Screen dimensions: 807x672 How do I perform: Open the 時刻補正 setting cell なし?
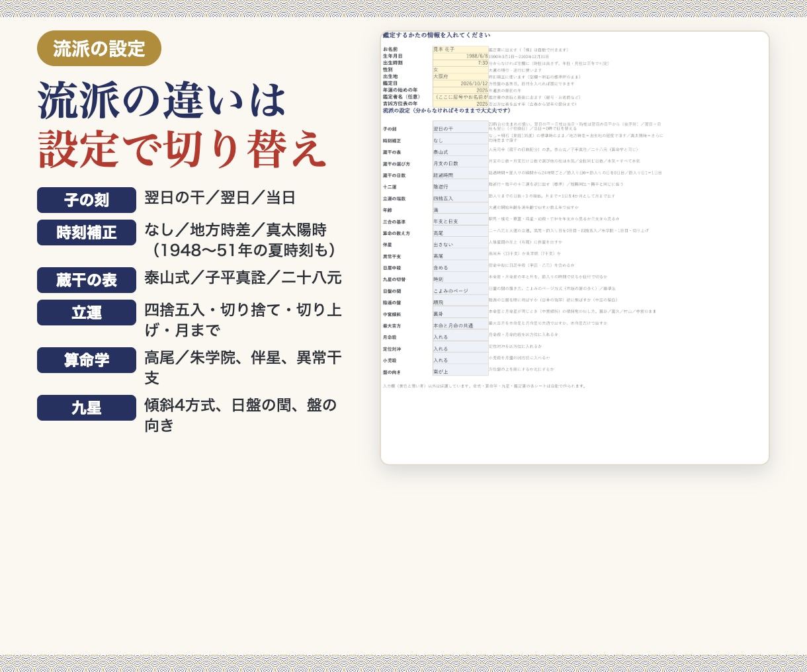460,139
